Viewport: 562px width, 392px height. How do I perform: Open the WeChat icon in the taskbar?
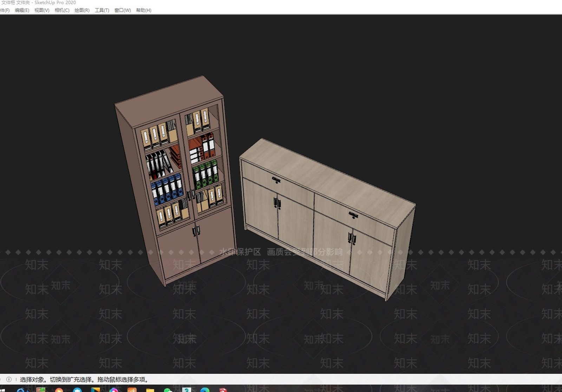pos(168,390)
